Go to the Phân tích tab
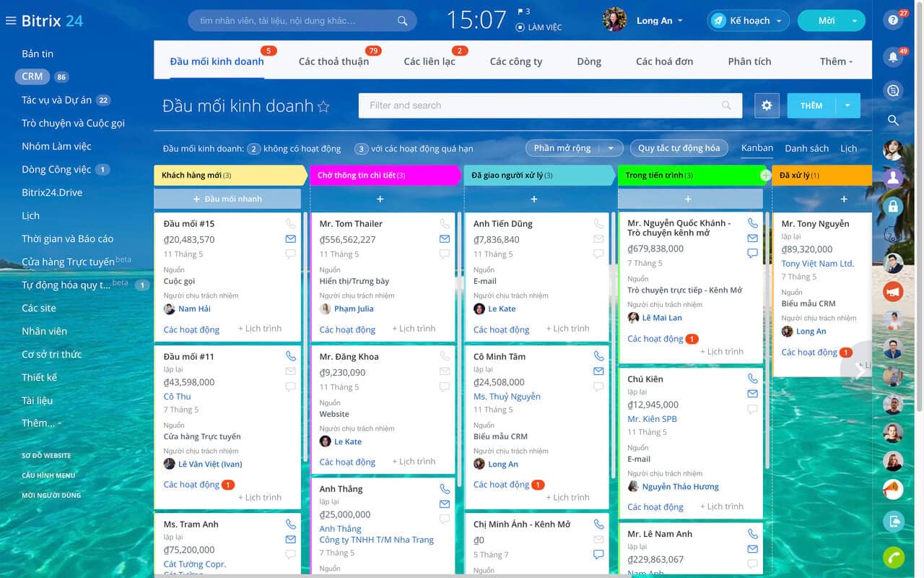This screenshot has width=924, height=578. click(749, 61)
